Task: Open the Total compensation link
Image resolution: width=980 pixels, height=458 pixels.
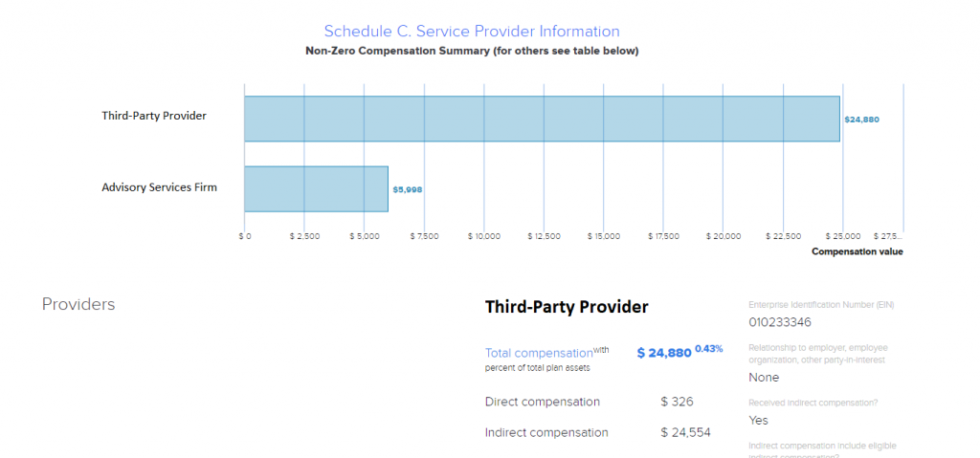Action: [x=539, y=352]
